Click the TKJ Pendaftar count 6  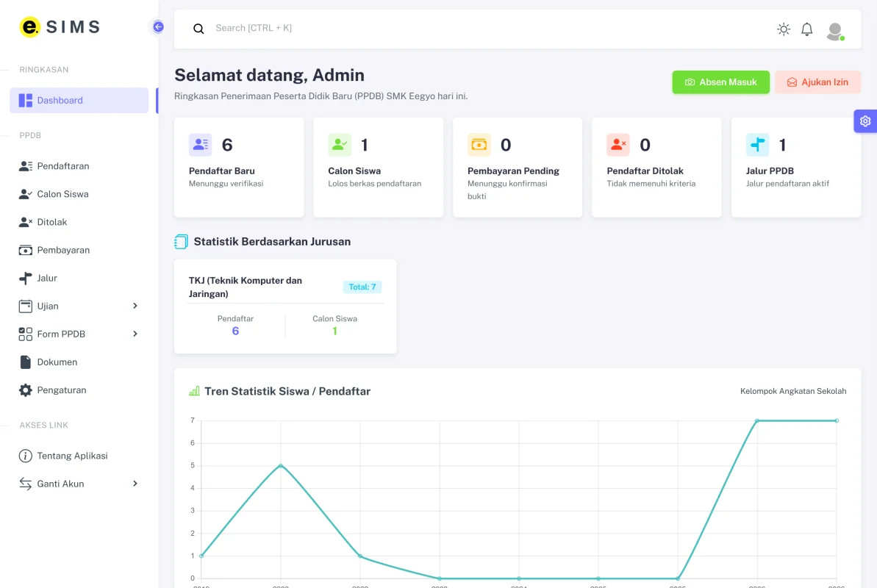tap(235, 331)
